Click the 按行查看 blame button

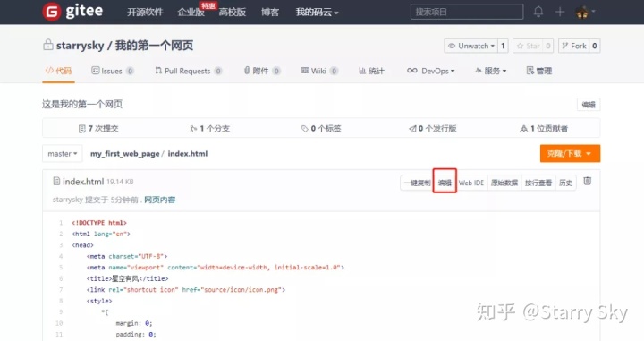click(538, 183)
